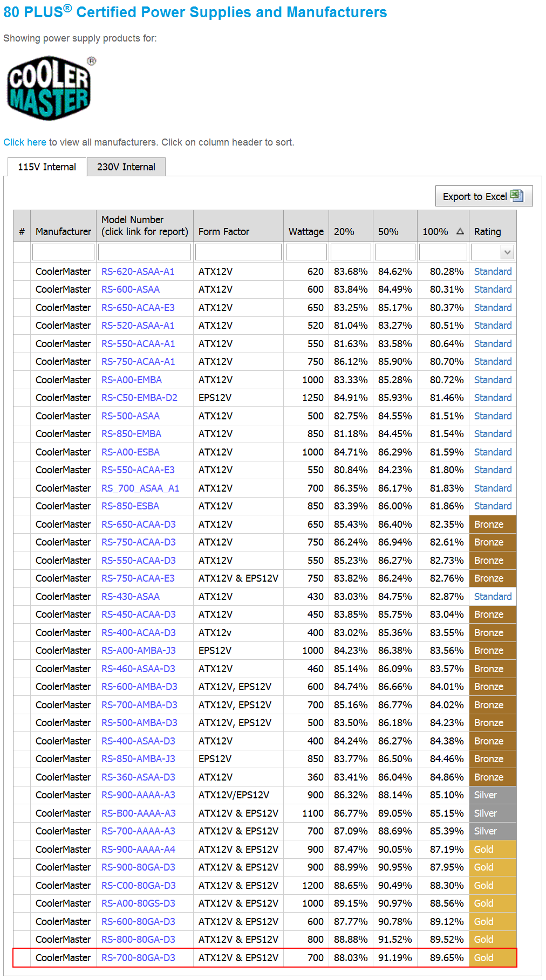Follow the 'Click here' manufacturers link
546x980 pixels.
coord(25,142)
